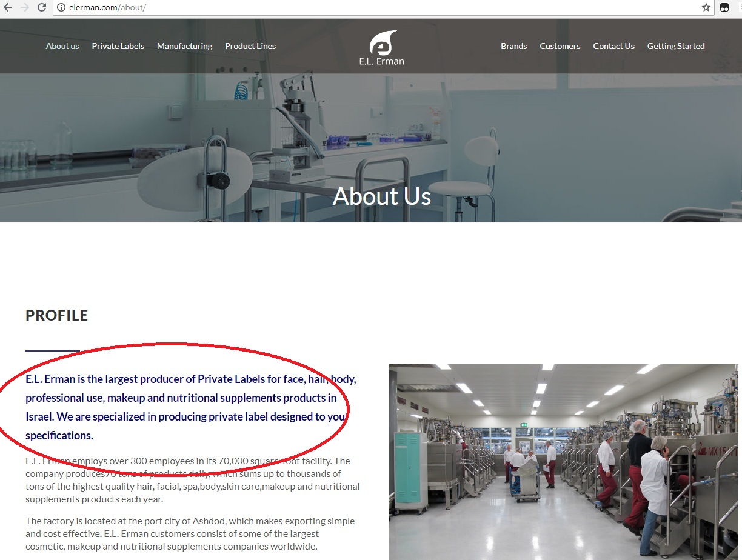Click the PROFILE section heading
Image resolution: width=742 pixels, height=560 pixels.
coord(57,315)
